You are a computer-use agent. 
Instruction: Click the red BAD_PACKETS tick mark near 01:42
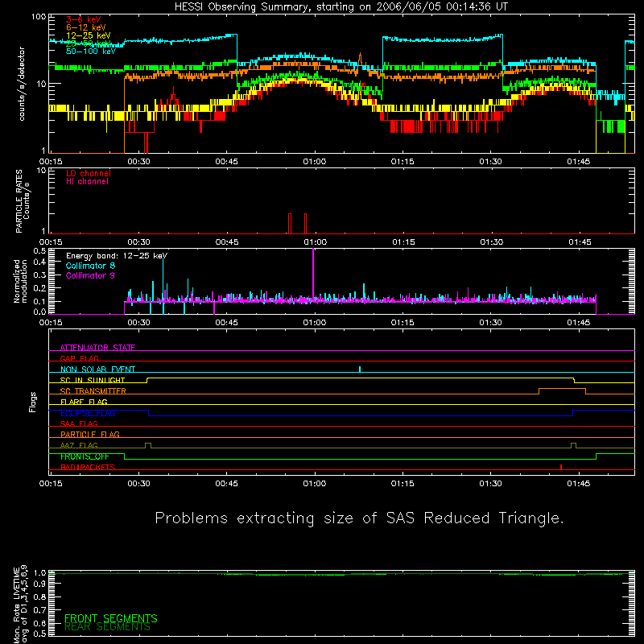[561, 467]
